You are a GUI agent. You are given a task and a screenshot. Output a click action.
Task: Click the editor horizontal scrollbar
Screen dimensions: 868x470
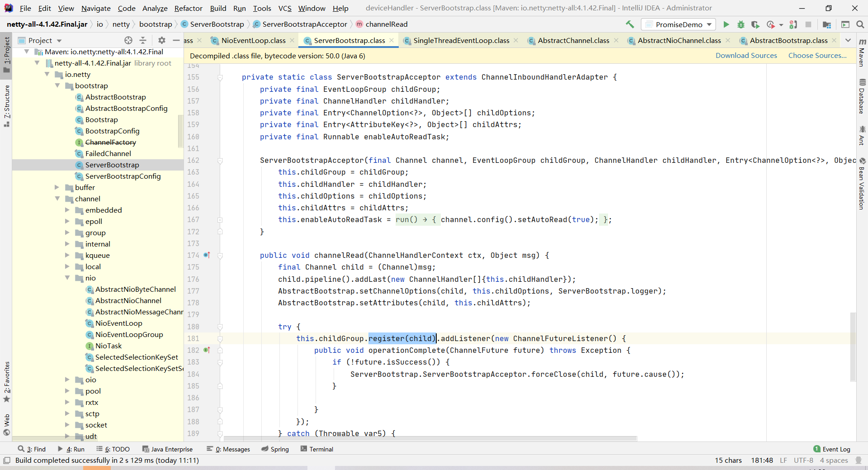point(430,438)
